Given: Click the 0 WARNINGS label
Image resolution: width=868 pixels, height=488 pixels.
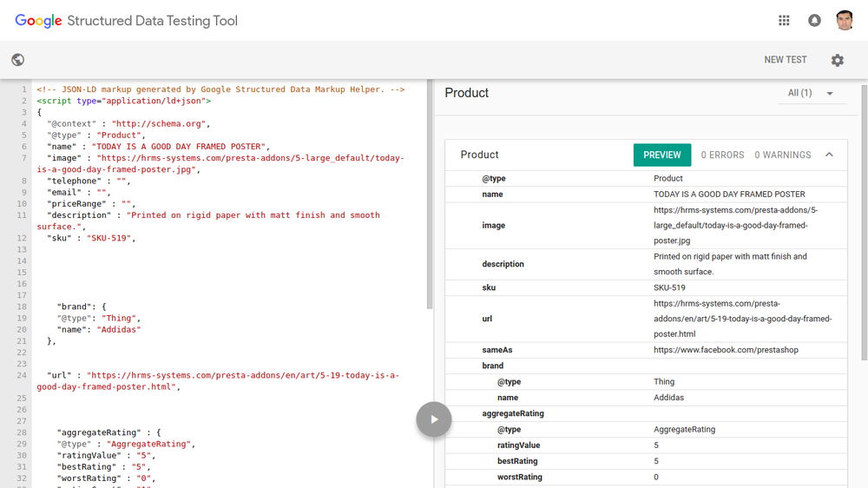Looking at the screenshot, I should [782, 155].
